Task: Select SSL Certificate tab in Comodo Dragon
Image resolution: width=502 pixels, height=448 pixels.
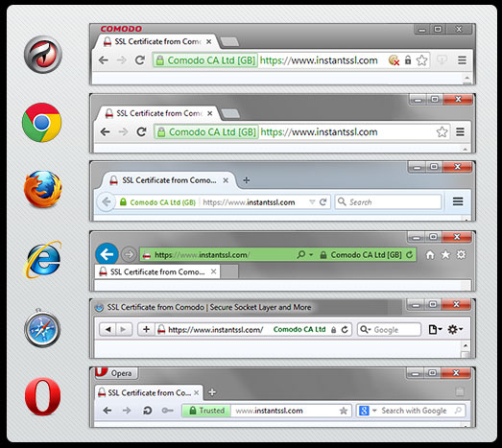Action: pos(156,41)
